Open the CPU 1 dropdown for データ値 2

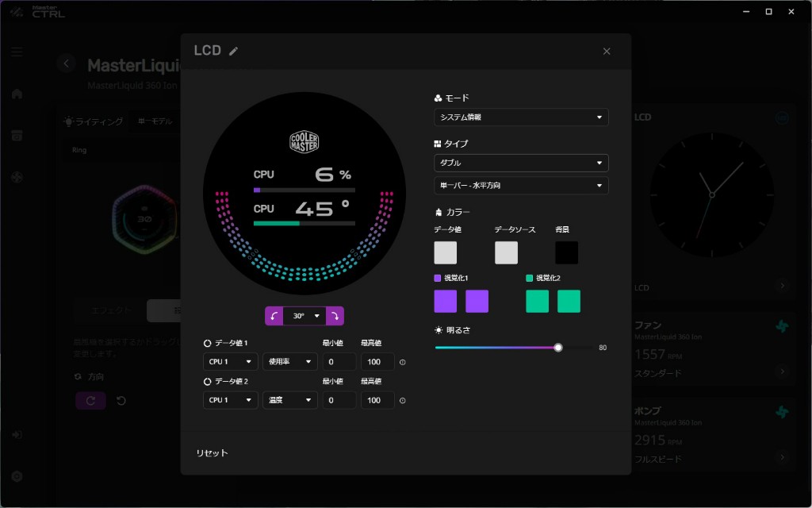click(x=231, y=400)
